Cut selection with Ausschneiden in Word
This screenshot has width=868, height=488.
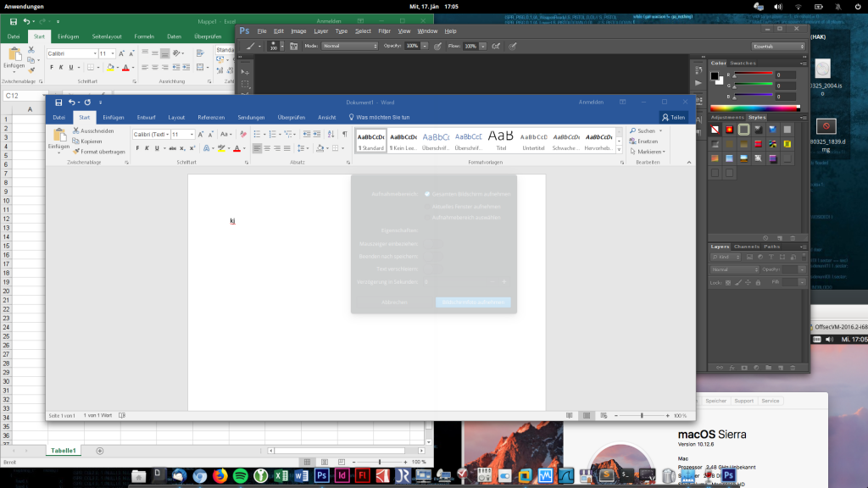[x=93, y=131]
